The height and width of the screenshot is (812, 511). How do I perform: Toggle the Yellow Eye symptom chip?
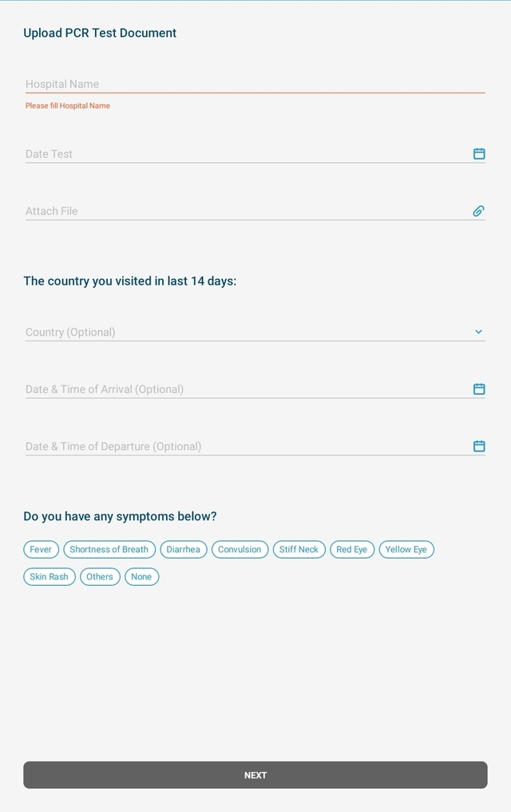tap(406, 550)
